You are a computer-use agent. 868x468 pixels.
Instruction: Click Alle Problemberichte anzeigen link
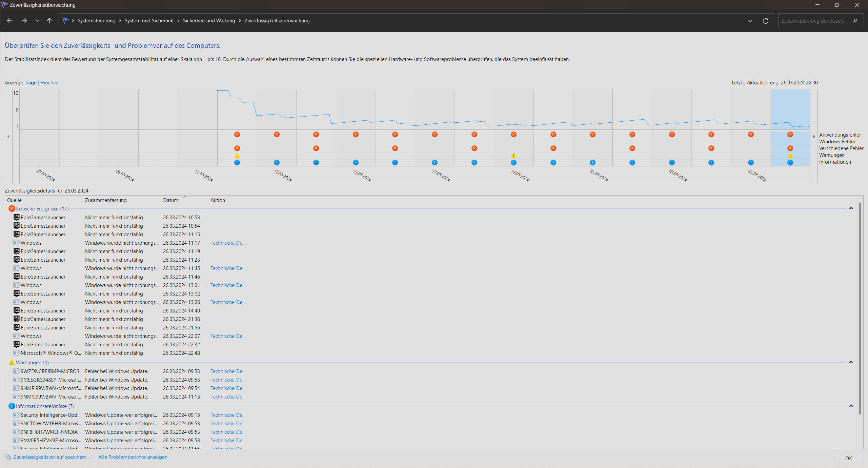click(x=133, y=457)
